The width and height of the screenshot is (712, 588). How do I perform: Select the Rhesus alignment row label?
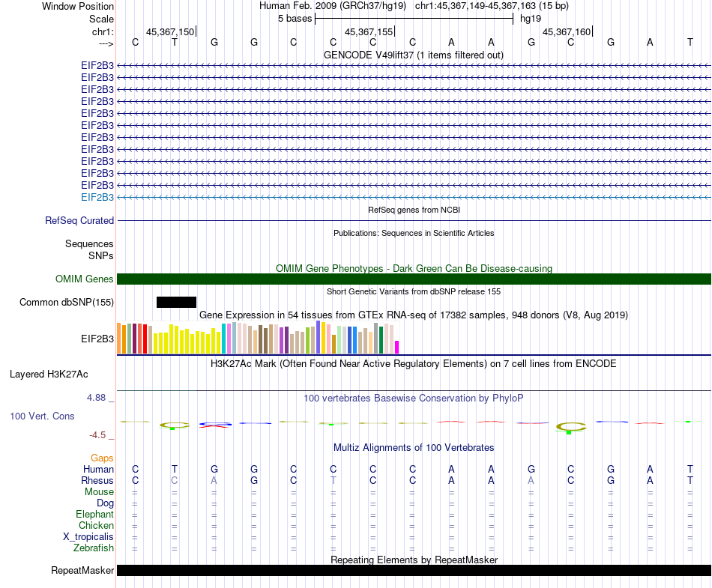click(x=97, y=480)
